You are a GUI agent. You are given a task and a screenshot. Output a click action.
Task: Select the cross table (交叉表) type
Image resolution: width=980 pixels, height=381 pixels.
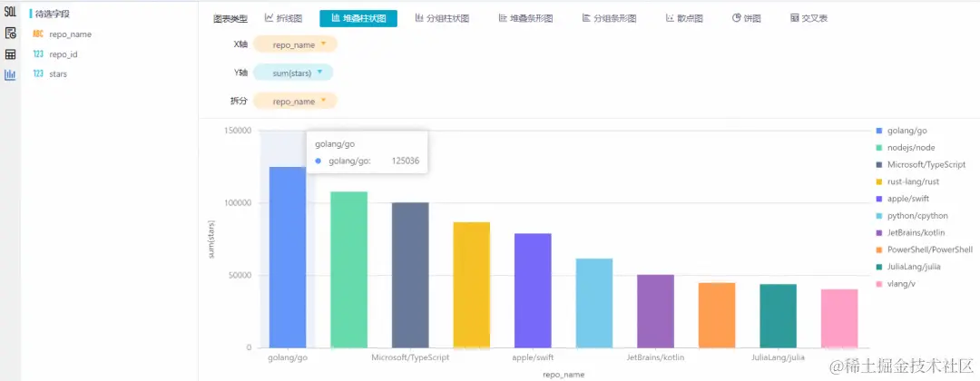[x=808, y=18]
